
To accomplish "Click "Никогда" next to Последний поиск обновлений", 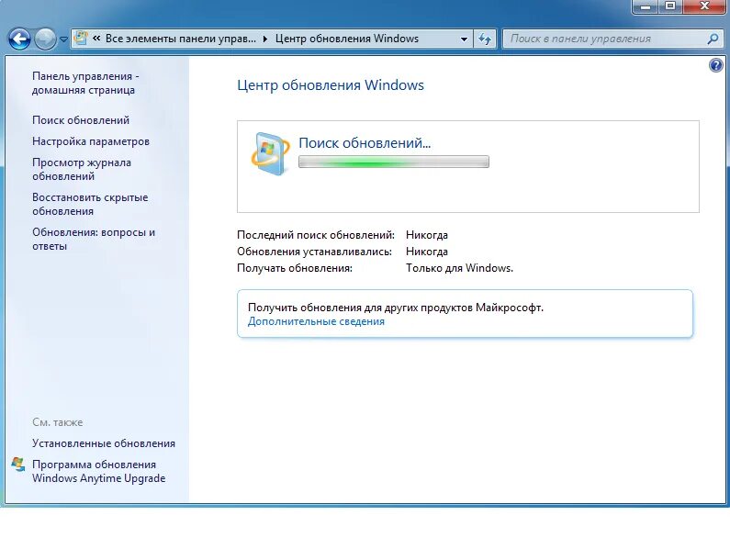I will click(427, 235).
